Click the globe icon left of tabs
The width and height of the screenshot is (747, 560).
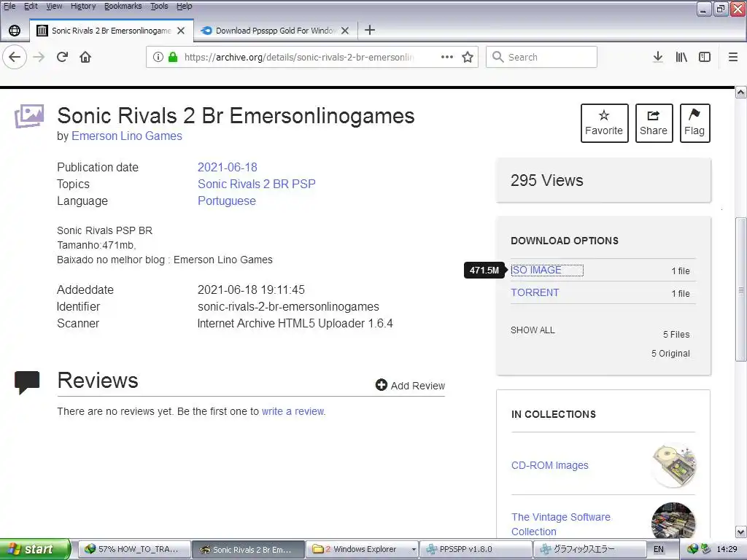(x=15, y=31)
